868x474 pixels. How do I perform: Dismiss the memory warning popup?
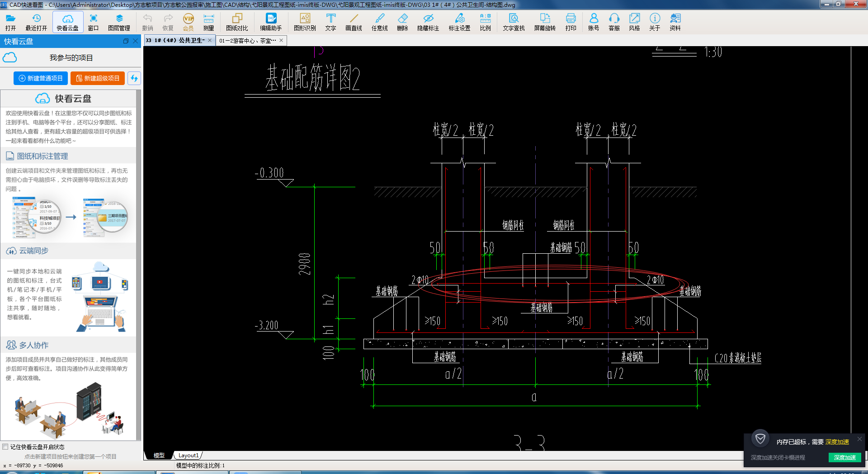(859, 439)
